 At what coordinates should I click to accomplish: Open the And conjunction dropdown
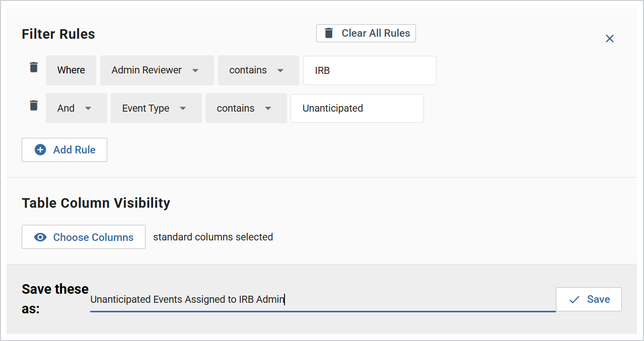[76, 108]
